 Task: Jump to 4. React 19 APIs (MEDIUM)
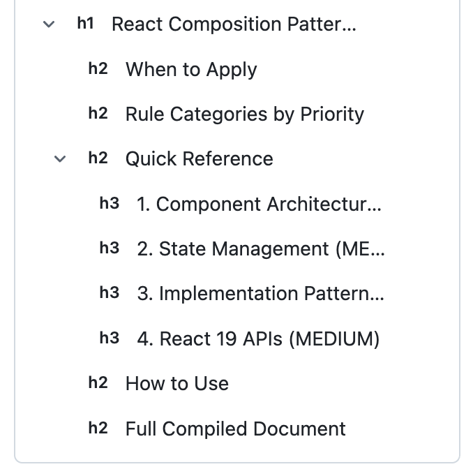[258, 339]
